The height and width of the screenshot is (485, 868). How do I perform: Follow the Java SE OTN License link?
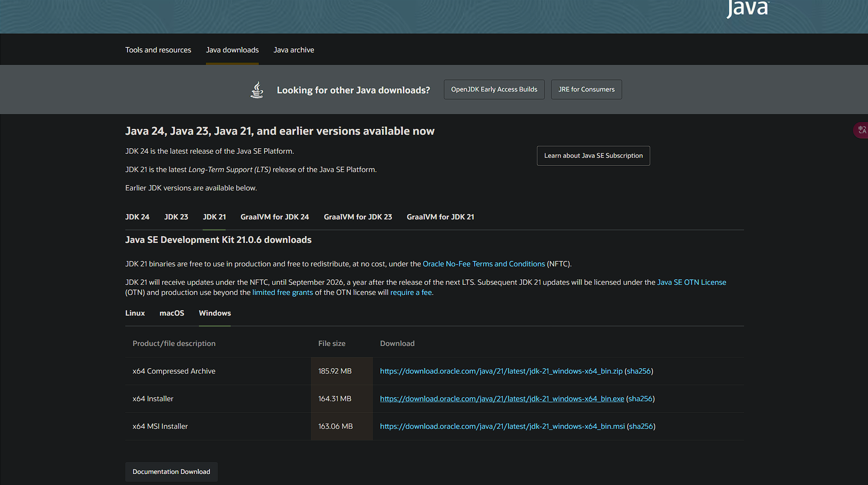(691, 282)
